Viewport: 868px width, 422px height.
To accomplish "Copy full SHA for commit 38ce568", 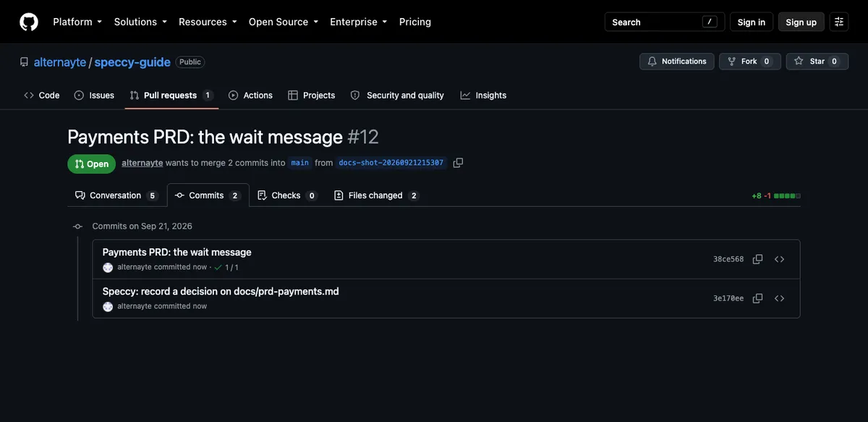I will click(757, 259).
